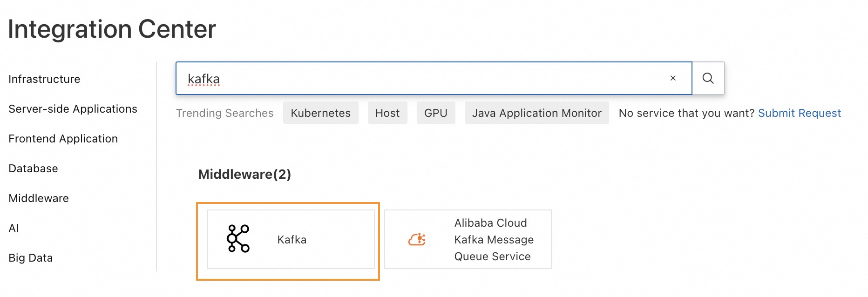Focus the kafka search input field
The width and height of the screenshot is (868, 297).
[419, 79]
